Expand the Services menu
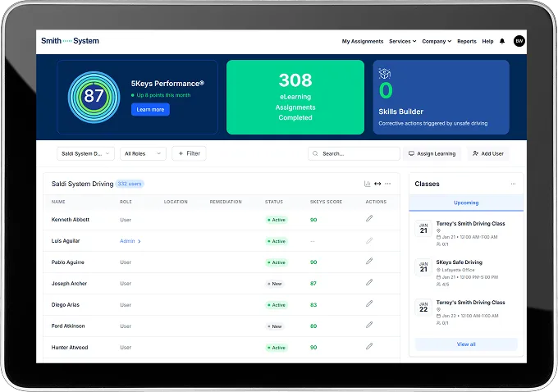Image resolution: width=558 pixels, height=392 pixels. 402,41
